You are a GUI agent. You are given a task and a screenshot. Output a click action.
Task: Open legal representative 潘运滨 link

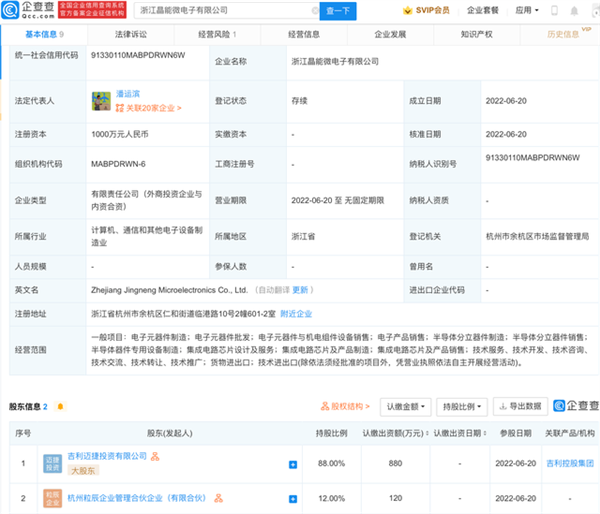pos(128,94)
